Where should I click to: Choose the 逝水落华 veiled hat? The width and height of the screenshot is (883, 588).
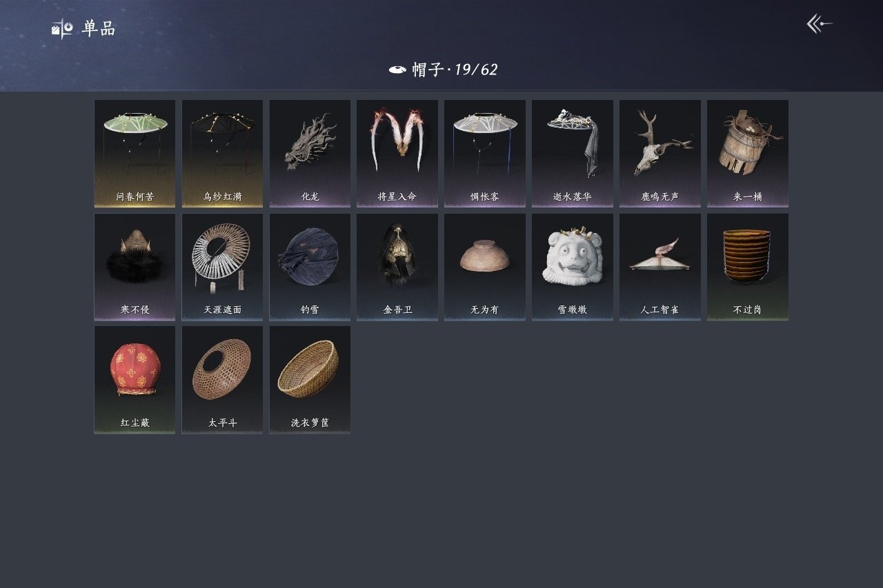tap(573, 154)
